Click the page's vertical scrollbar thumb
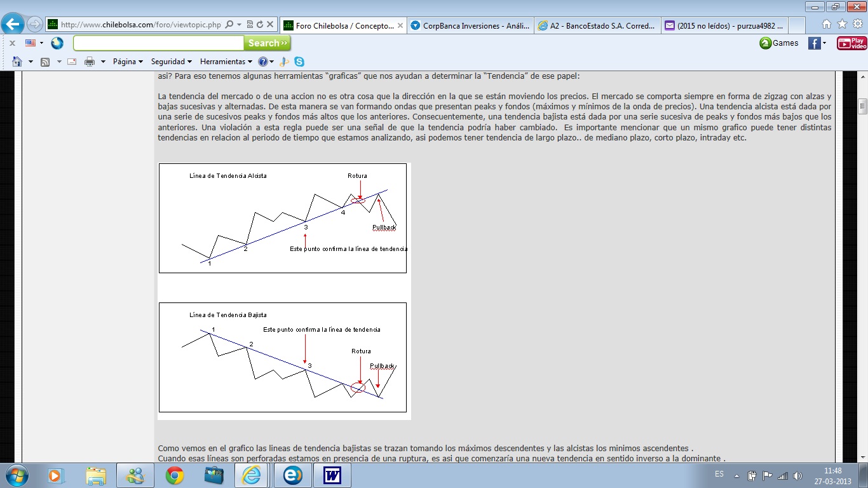 point(862,105)
